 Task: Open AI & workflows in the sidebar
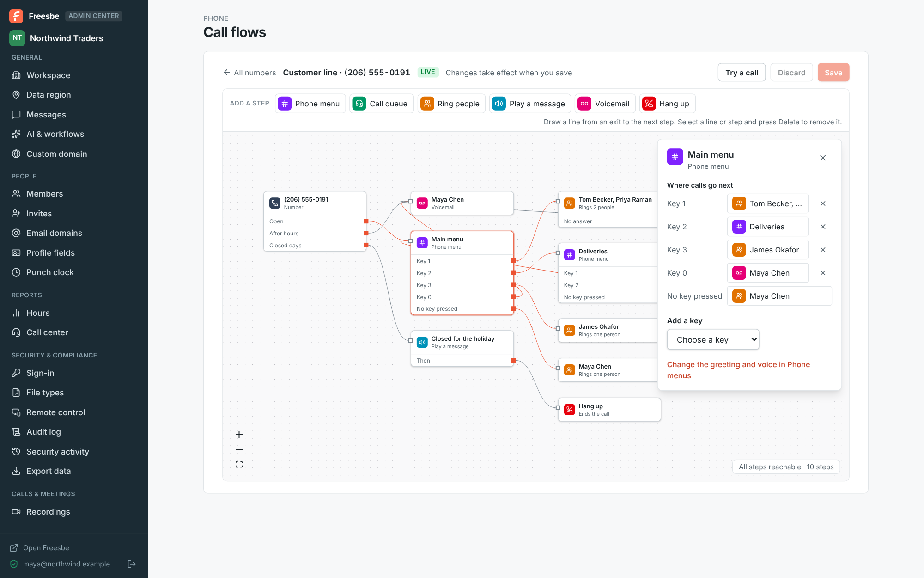(x=74, y=134)
